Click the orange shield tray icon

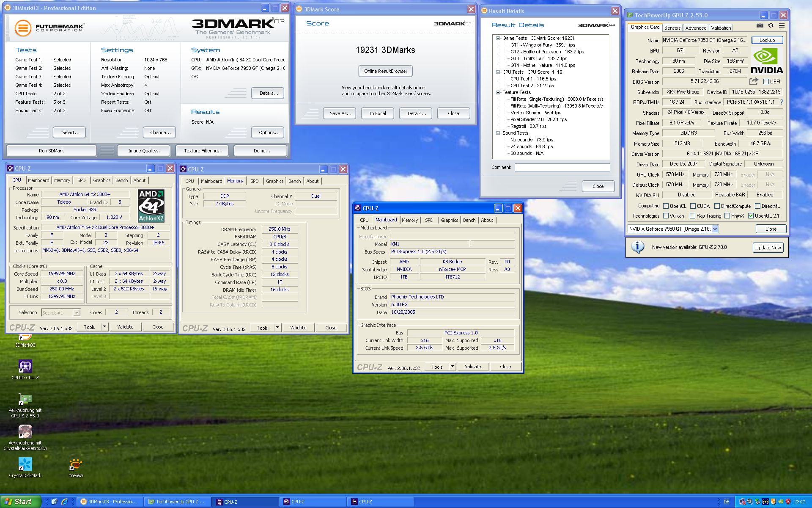pos(773,502)
